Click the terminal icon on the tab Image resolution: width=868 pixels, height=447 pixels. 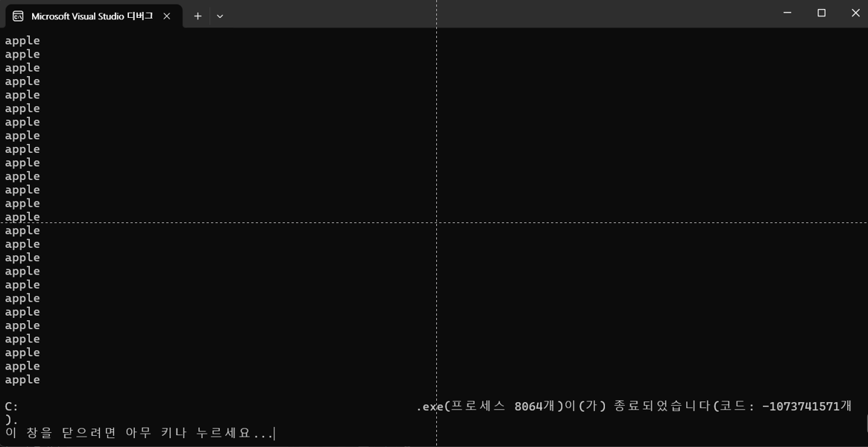tap(18, 16)
